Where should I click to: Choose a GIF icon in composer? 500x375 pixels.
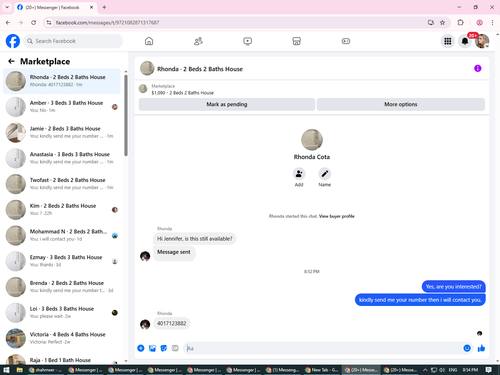point(175,348)
